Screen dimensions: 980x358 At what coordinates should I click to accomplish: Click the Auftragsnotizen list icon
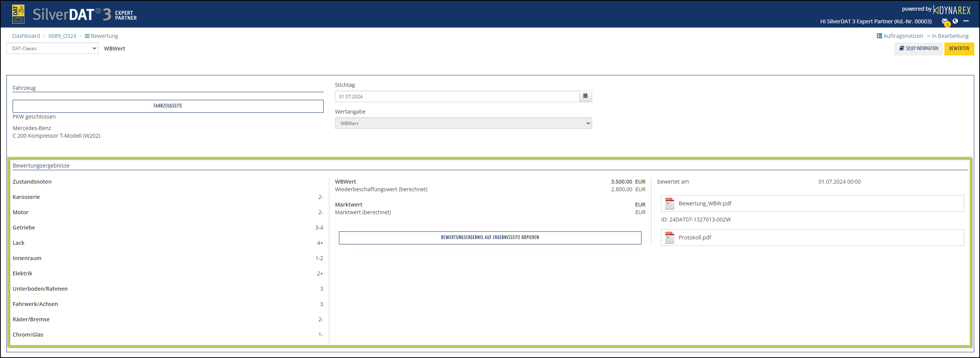[x=879, y=36]
